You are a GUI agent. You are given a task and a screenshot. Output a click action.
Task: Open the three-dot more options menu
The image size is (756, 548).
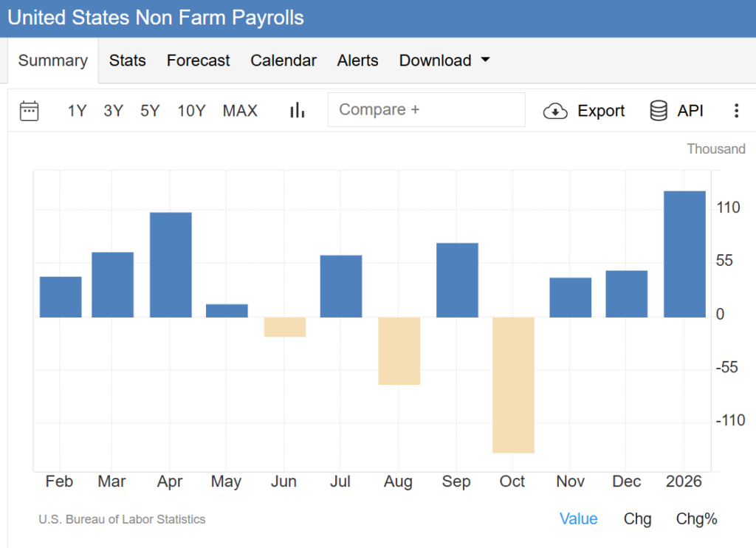pos(736,111)
